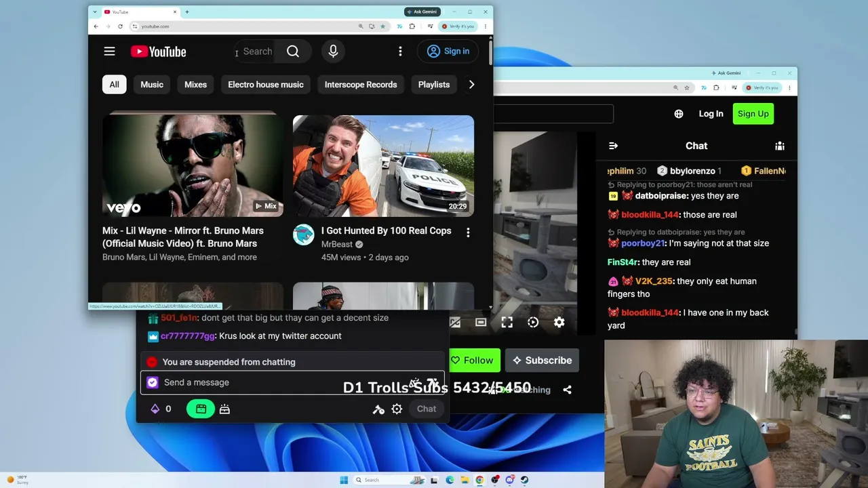
Task: Open the Chrome extensions puzzle icon
Action: pyautogui.click(x=412, y=26)
